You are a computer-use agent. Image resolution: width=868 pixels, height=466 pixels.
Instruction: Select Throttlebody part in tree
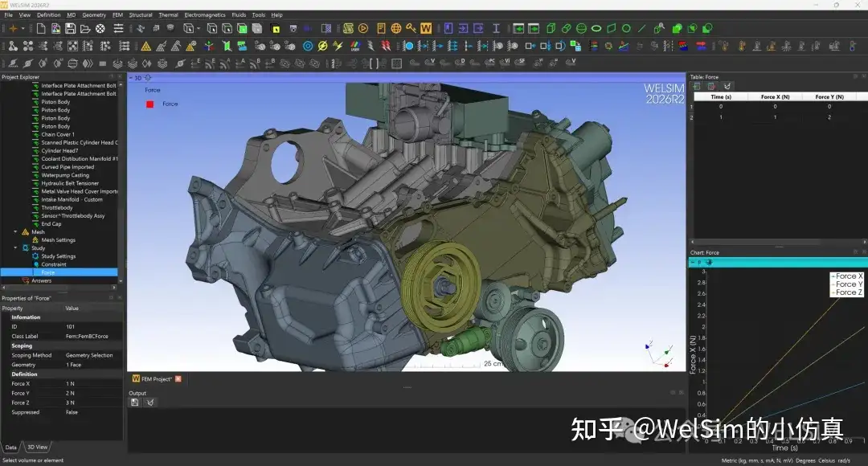click(56, 207)
